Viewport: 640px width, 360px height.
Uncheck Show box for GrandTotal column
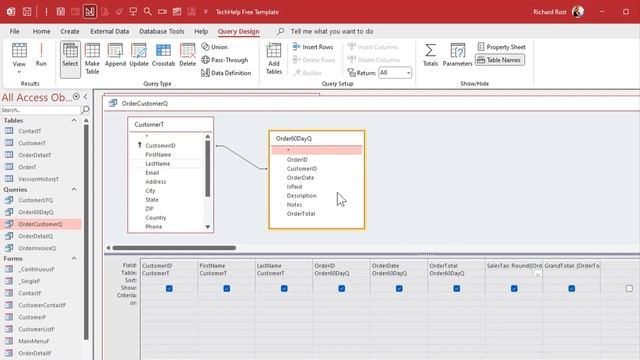(572, 289)
